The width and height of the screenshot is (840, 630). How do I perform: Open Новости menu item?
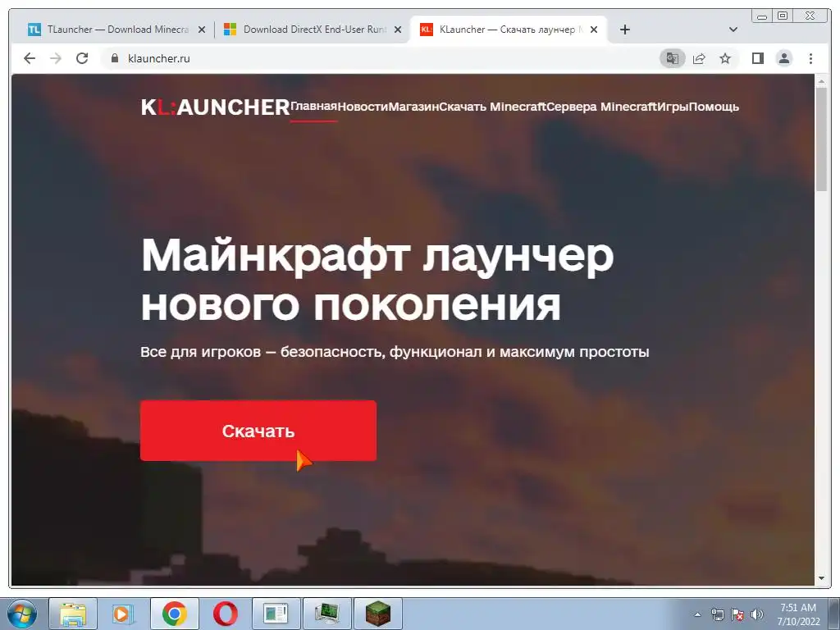pos(363,107)
